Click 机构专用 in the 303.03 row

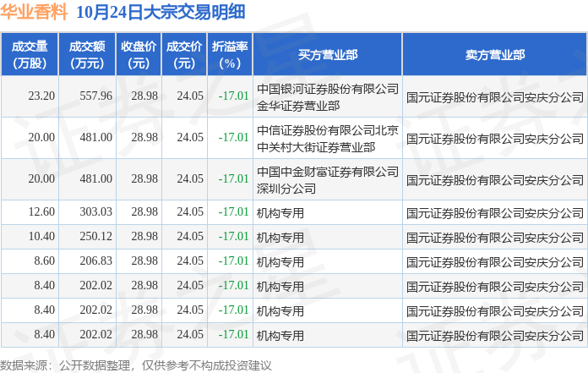(x=280, y=213)
